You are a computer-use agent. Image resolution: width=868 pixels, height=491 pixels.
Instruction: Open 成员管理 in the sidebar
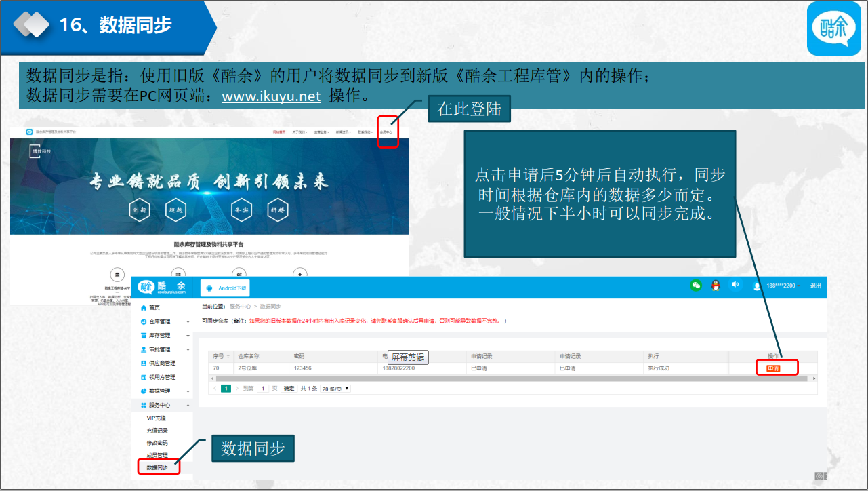point(157,456)
